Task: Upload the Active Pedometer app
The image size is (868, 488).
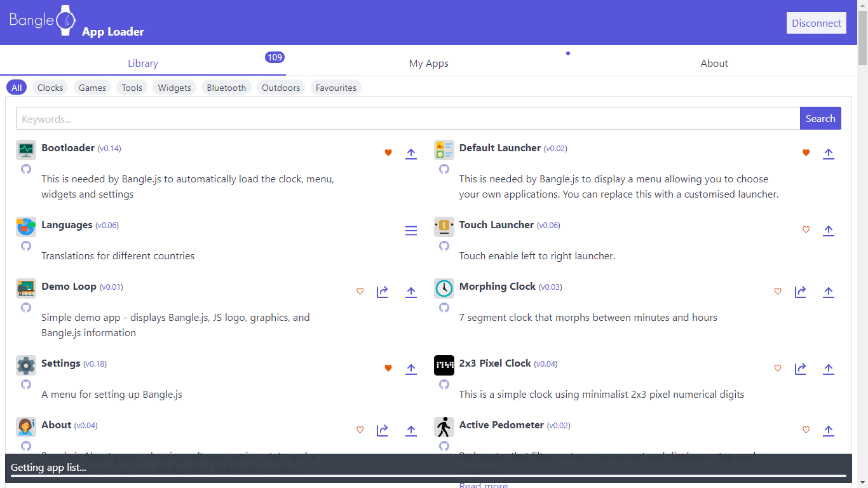Action: (x=829, y=430)
